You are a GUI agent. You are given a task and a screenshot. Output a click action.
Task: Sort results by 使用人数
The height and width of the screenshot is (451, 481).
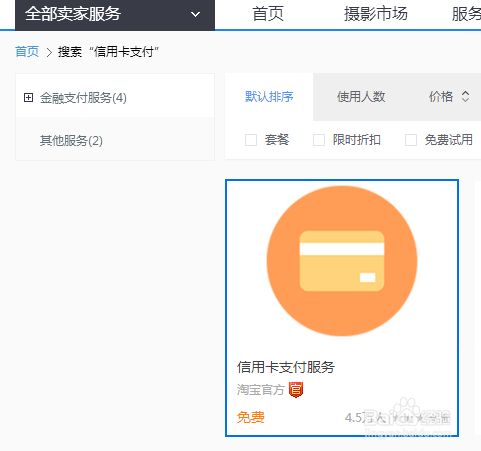click(361, 97)
